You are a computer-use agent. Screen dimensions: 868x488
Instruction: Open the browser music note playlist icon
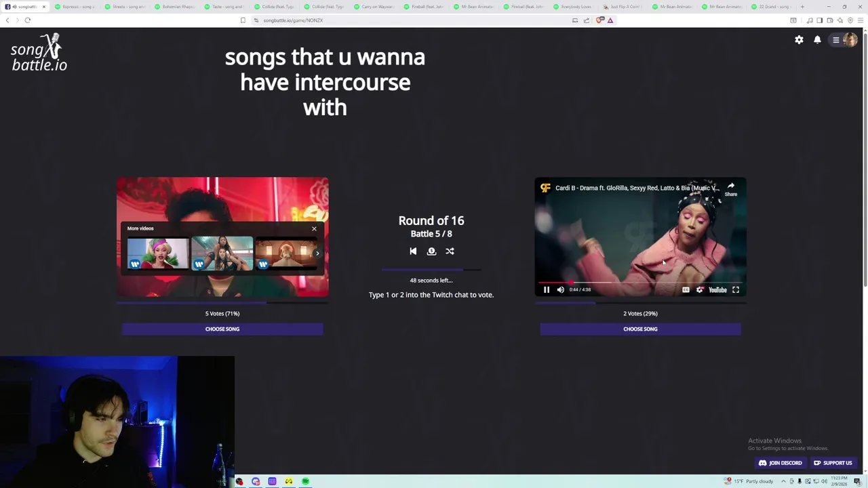810,20
